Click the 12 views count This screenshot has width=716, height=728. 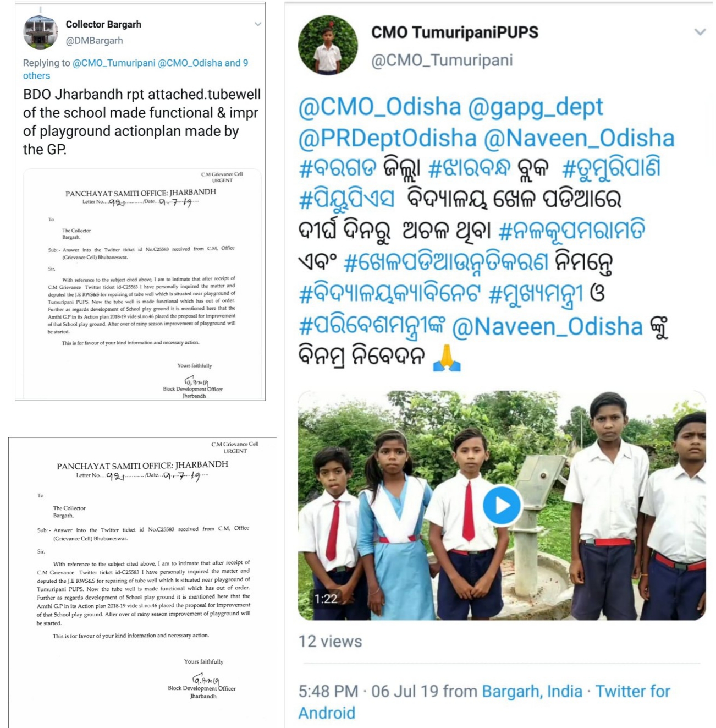click(330, 642)
